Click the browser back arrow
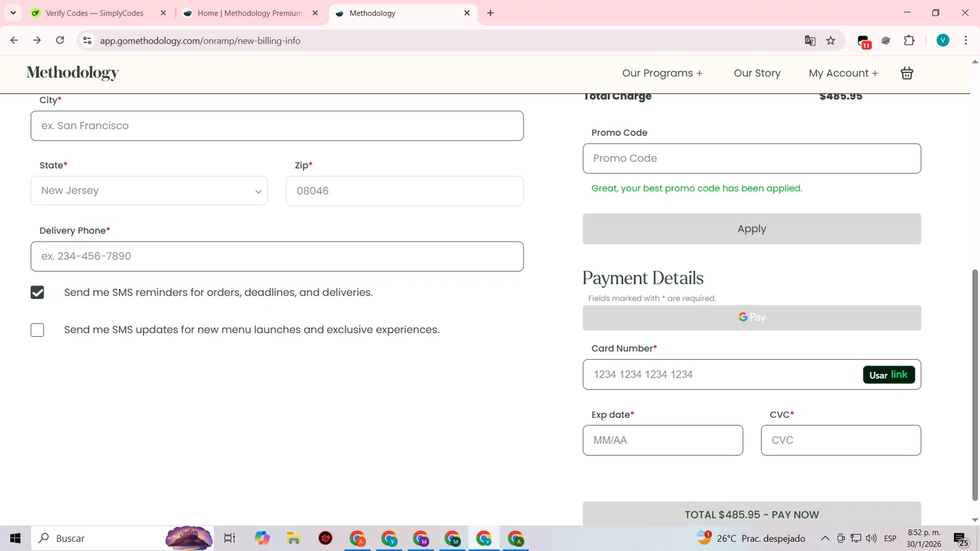This screenshot has width=980, height=551. [14, 40]
